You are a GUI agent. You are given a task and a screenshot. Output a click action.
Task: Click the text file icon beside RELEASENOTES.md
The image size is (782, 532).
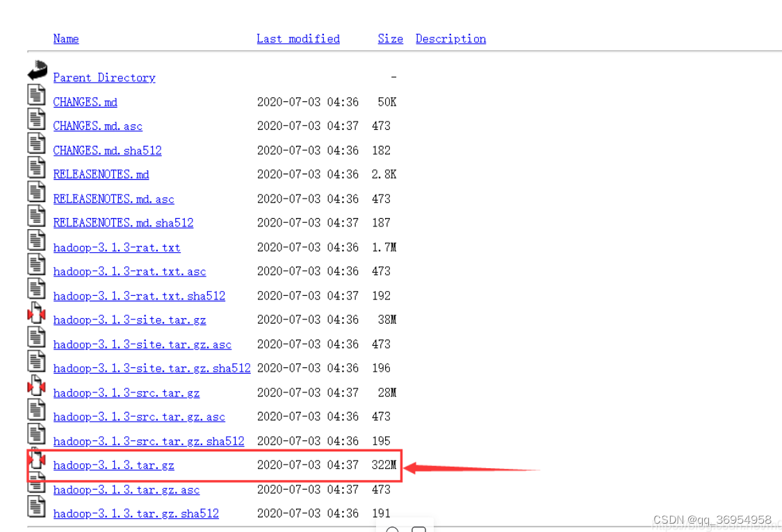click(35, 167)
